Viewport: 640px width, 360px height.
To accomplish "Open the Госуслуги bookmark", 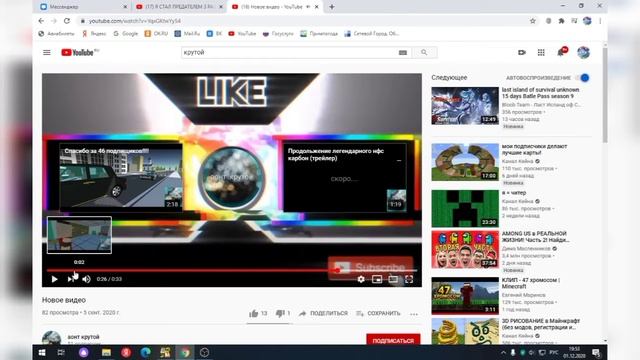I will pos(278,33).
